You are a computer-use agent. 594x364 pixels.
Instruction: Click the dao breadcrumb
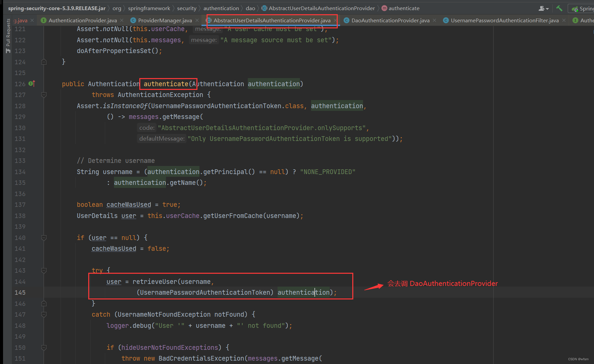click(x=251, y=8)
